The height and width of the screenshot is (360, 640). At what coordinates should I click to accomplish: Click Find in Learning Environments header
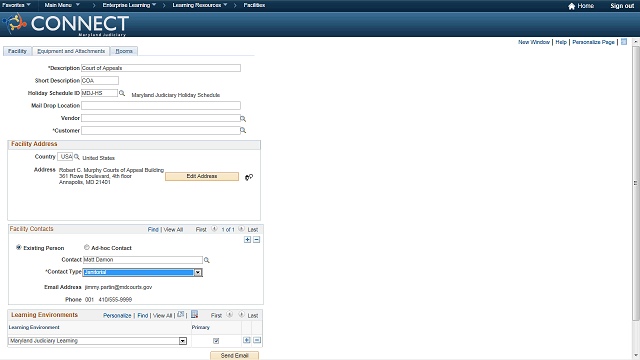tap(142, 316)
